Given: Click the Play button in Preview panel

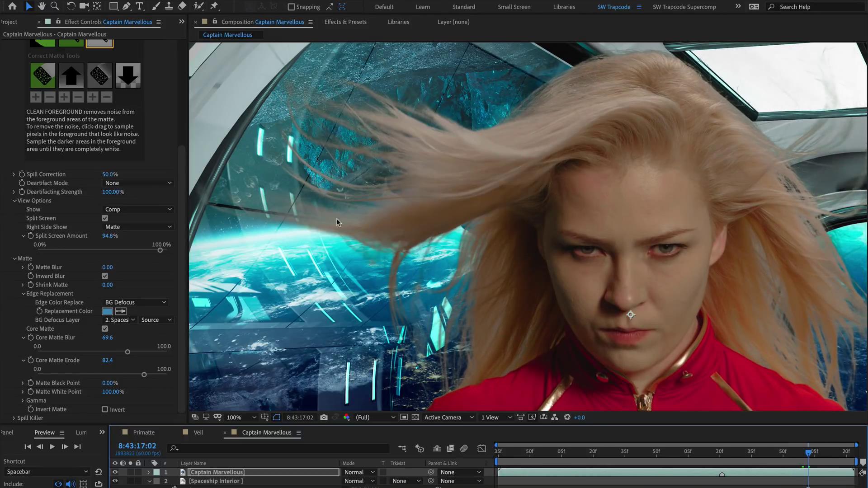Looking at the screenshot, I should (52, 447).
